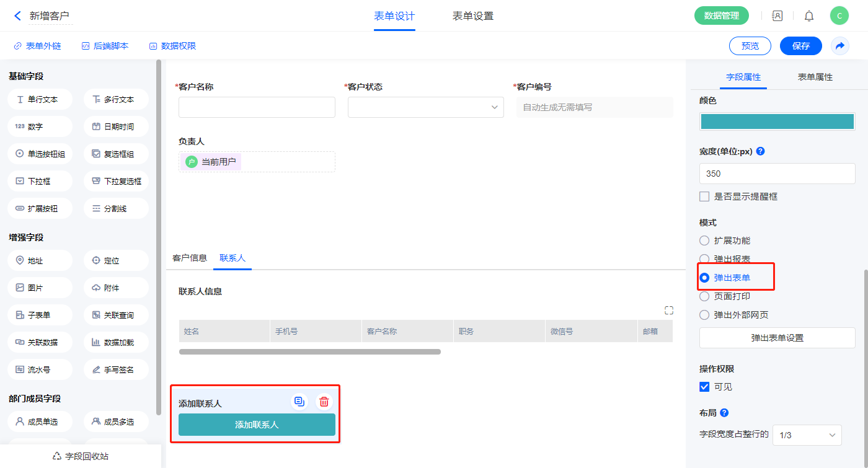Switch to the 表单设置 tab

coord(473,16)
